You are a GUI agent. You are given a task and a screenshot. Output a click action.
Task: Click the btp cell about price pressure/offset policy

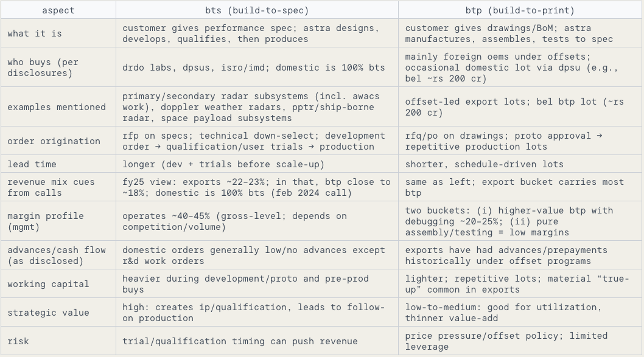point(520,341)
